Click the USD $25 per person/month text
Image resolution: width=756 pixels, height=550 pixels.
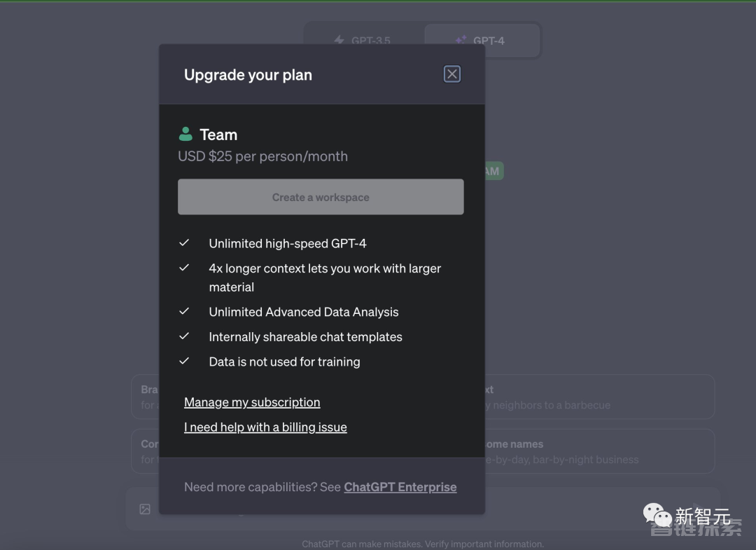click(x=262, y=156)
